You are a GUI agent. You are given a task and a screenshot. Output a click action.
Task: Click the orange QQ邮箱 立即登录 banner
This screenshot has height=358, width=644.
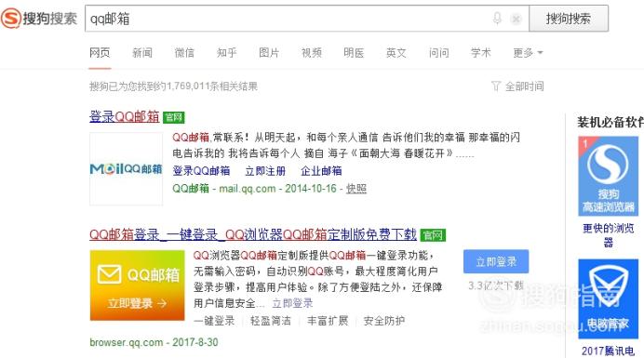click(137, 285)
